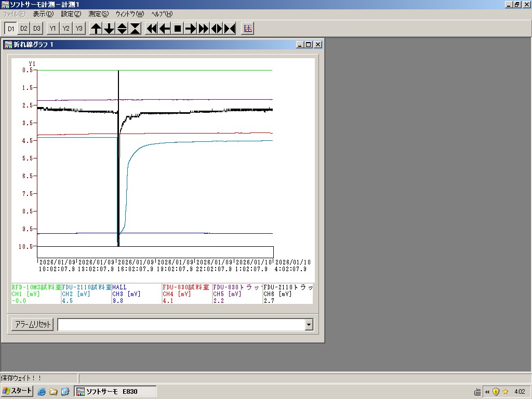The image size is (532, 399).
Task: Open the 測定(S) menu
Action: tap(98, 14)
